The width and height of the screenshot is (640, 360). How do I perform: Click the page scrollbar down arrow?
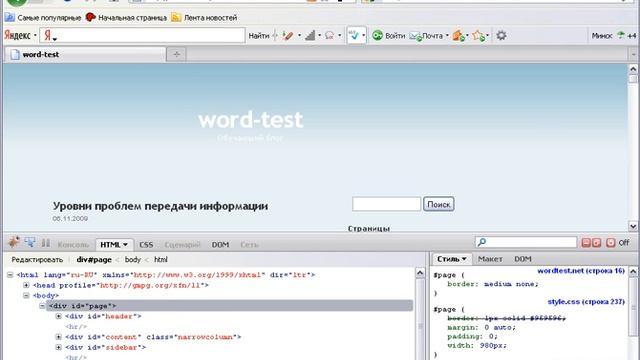coord(633,226)
